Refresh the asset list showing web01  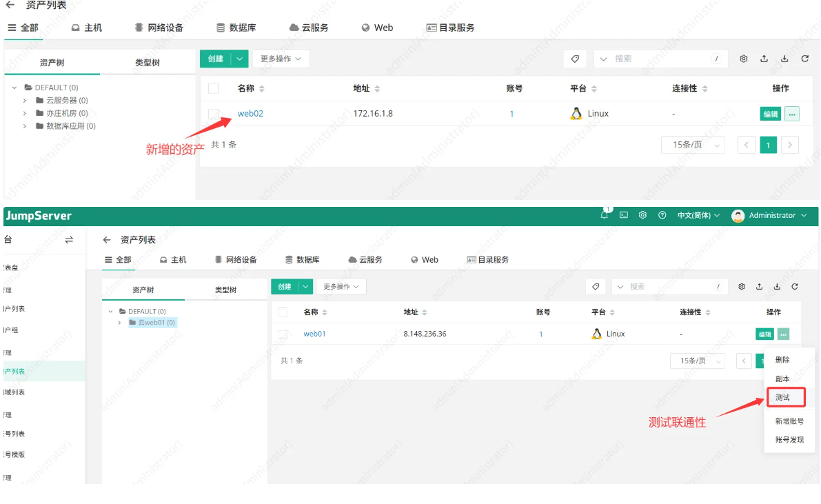pos(795,287)
